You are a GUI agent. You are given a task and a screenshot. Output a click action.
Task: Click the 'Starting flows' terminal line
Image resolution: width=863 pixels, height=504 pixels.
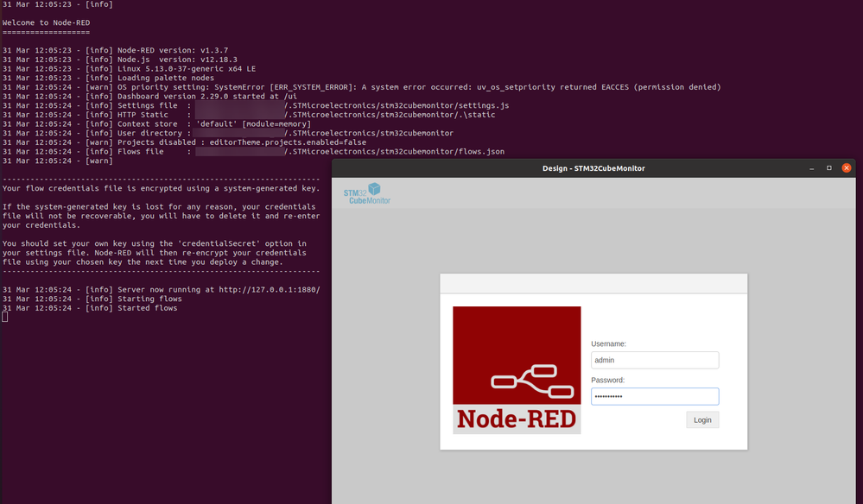(92, 299)
